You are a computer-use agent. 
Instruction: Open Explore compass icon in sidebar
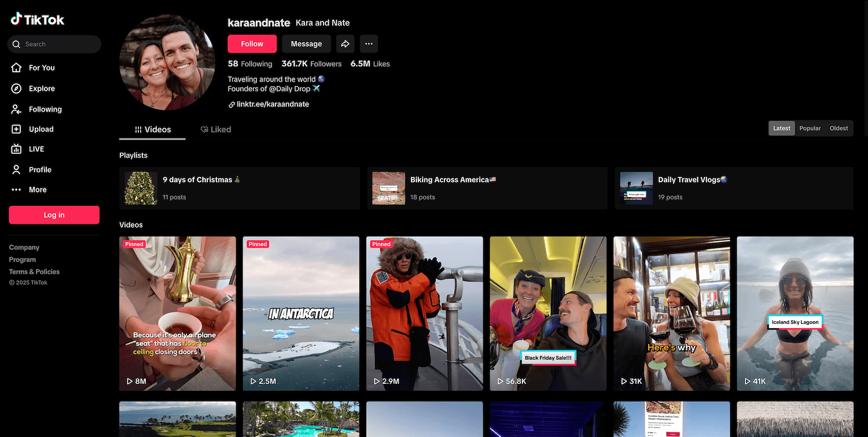pos(17,88)
